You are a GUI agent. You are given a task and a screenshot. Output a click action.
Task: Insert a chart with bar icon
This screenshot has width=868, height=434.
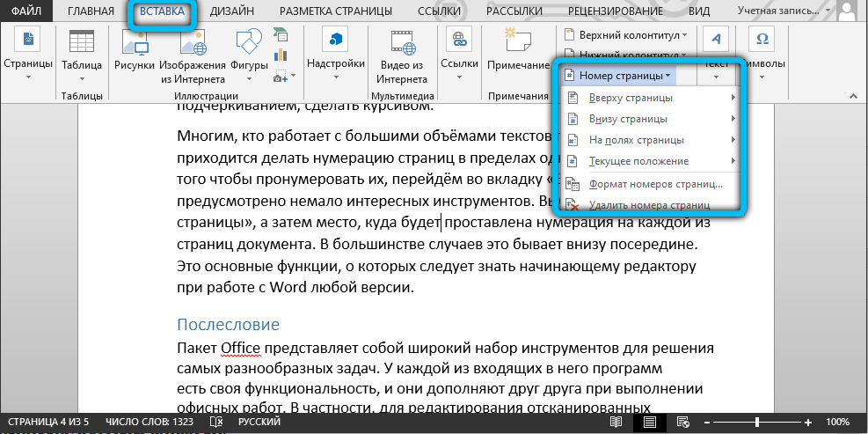pos(281,55)
